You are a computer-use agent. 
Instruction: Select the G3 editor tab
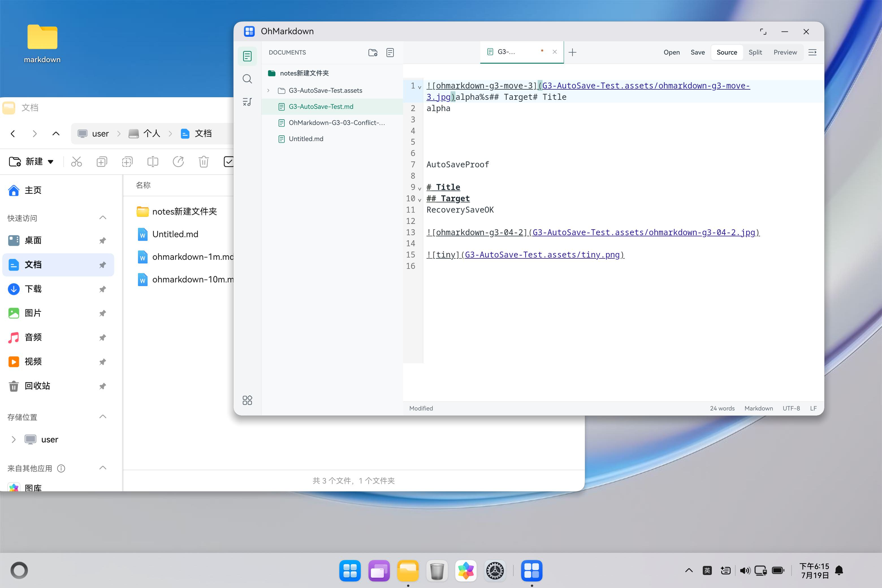[522, 52]
